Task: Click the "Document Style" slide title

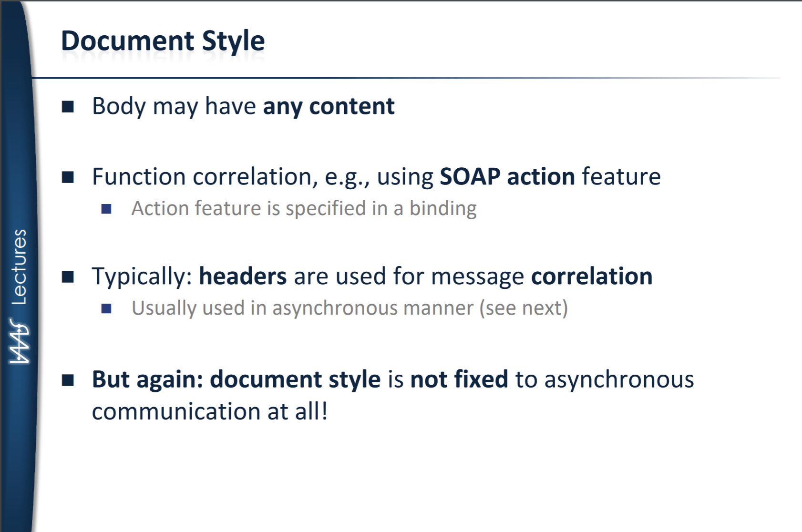Action: [163, 41]
